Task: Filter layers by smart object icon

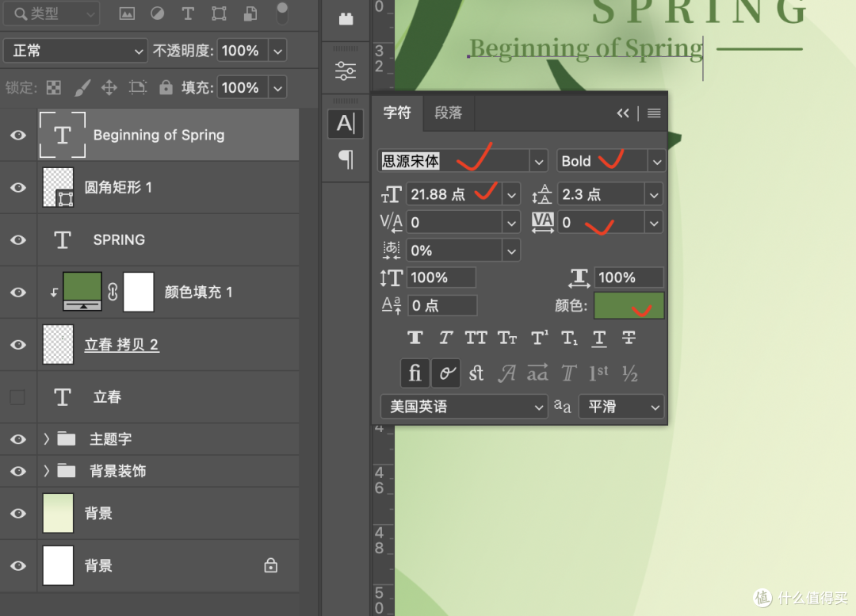Action: tap(250, 13)
